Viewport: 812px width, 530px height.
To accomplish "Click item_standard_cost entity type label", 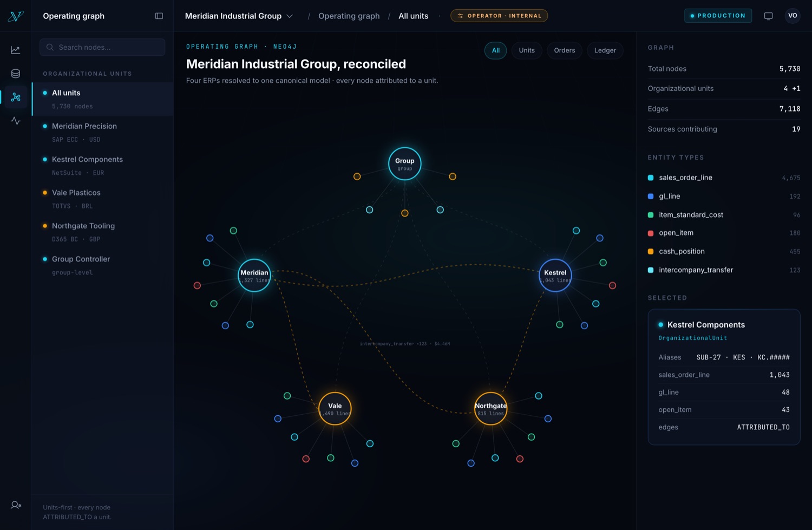I will [691, 215].
